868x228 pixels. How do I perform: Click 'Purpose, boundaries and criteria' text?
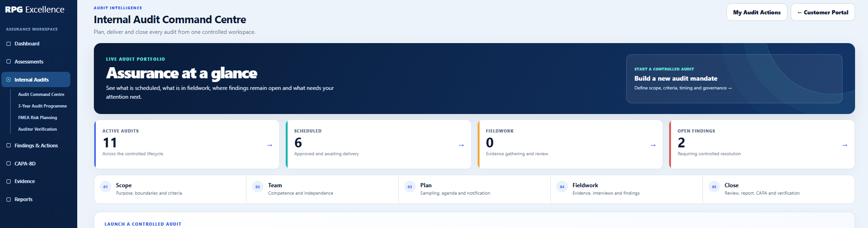[149, 193]
